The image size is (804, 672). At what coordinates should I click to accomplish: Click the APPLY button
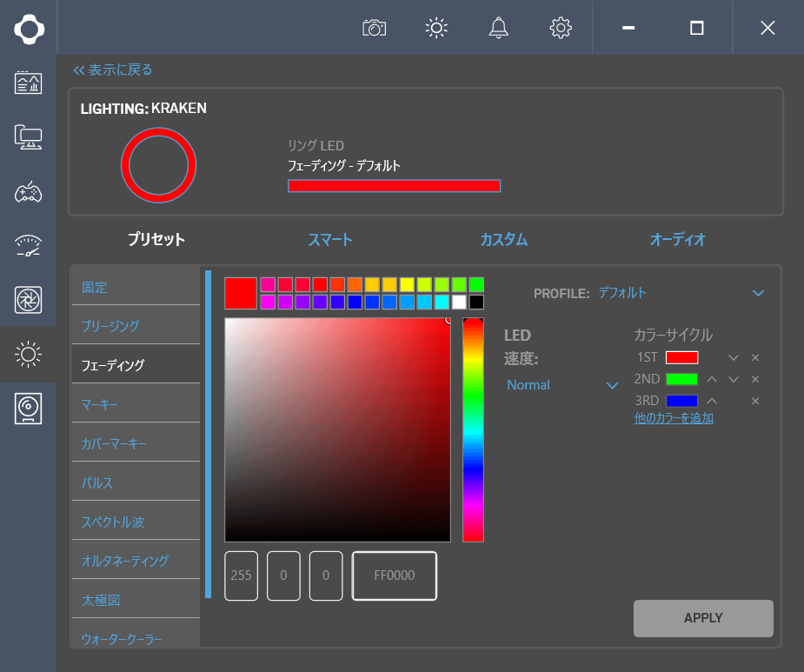pos(703,618)
